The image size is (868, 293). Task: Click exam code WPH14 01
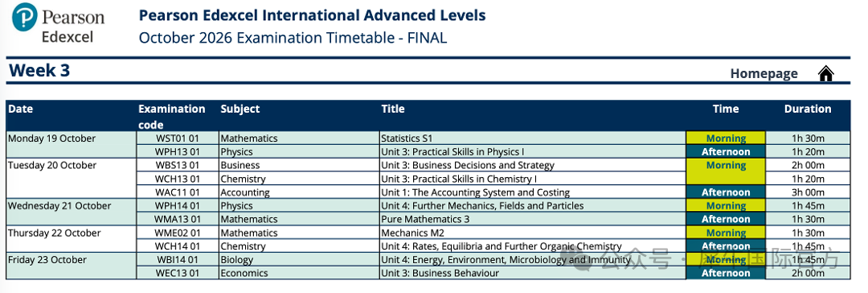(x=177, y=206)
